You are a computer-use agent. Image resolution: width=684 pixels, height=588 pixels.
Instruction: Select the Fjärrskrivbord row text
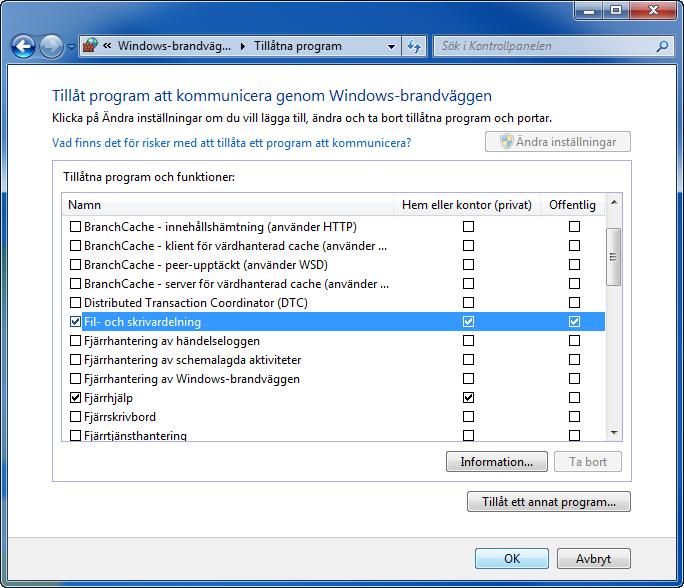click(x=120, y=417)
